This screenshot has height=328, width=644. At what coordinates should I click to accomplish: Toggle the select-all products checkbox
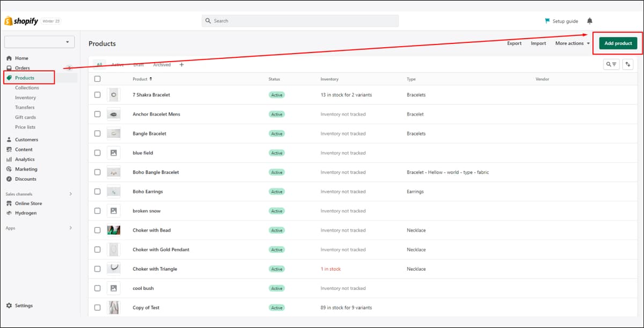(x=97, y=79)
